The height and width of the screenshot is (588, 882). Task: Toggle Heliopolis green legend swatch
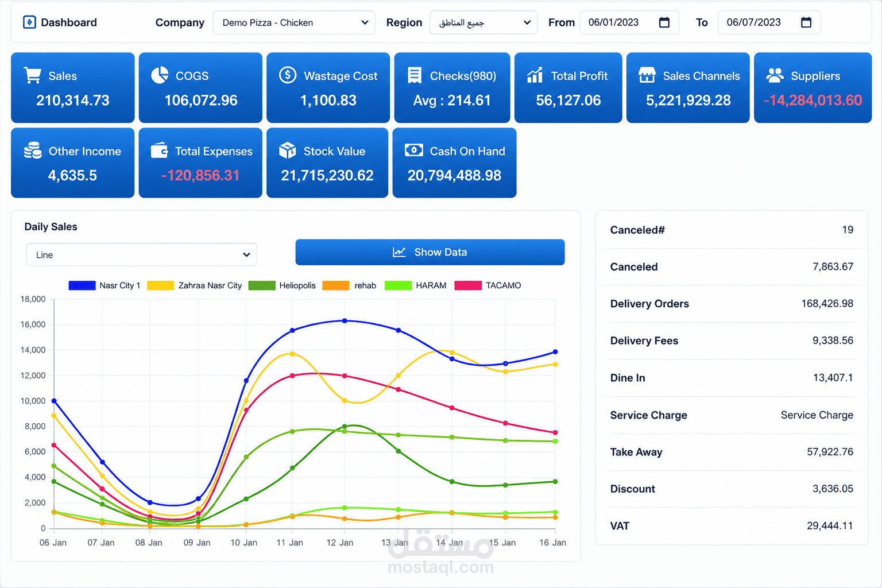click(x=262, y=285)
